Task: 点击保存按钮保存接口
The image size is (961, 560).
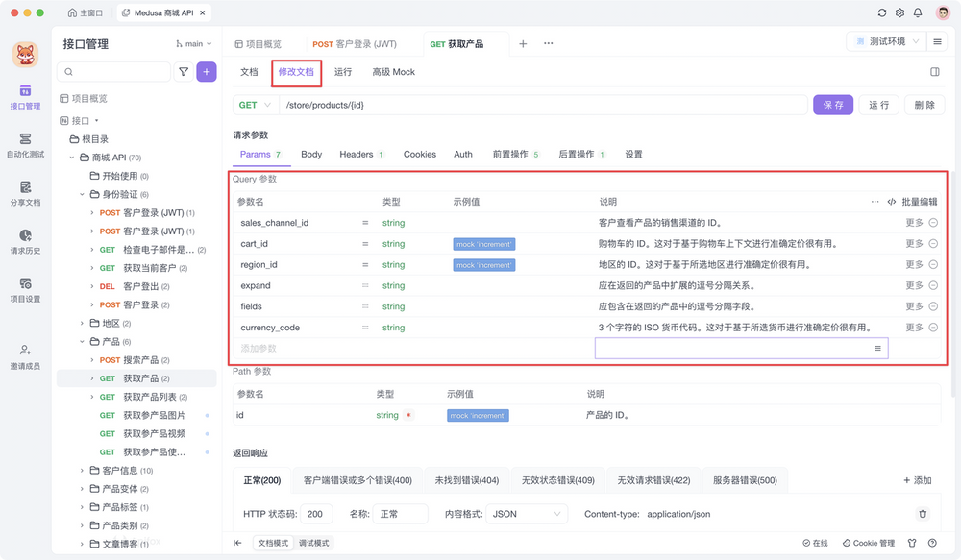Action: click(x=833, y=104)
